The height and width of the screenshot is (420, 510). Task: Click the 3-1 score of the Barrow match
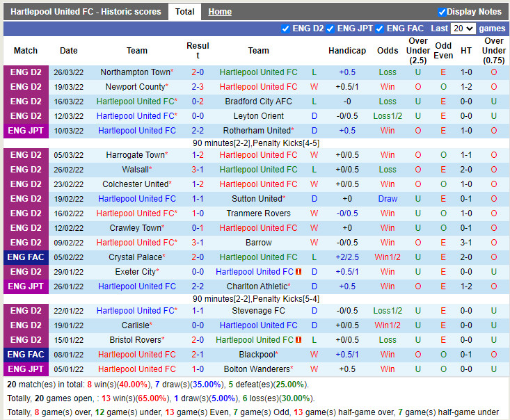click(198, 243)
